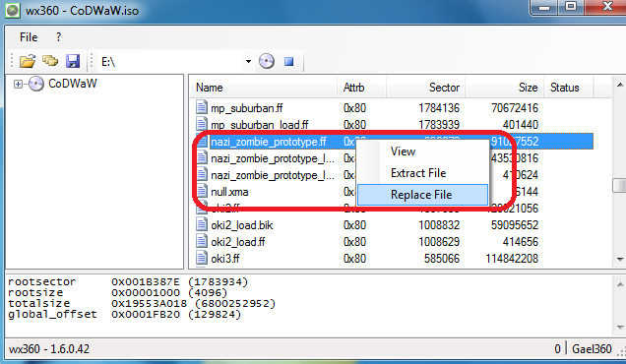Image resolution: width=626 pixels, height=364 pixels.
Task: Click the E:\ drive combo box
Action: tap(176, 61)
